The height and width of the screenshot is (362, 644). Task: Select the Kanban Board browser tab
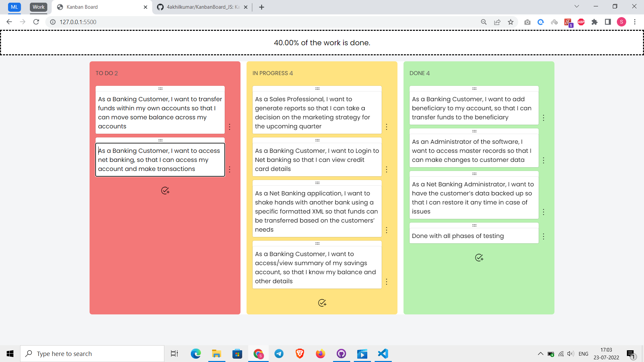102,7
